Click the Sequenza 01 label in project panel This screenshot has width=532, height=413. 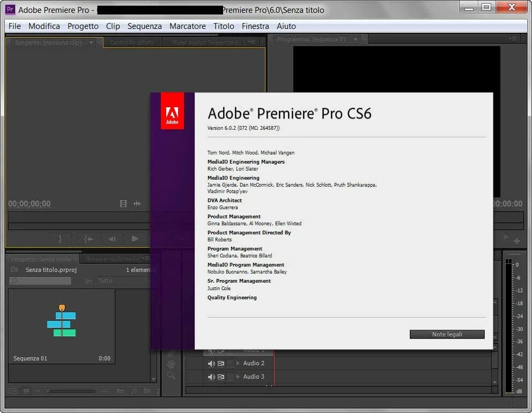click(30, 358)
